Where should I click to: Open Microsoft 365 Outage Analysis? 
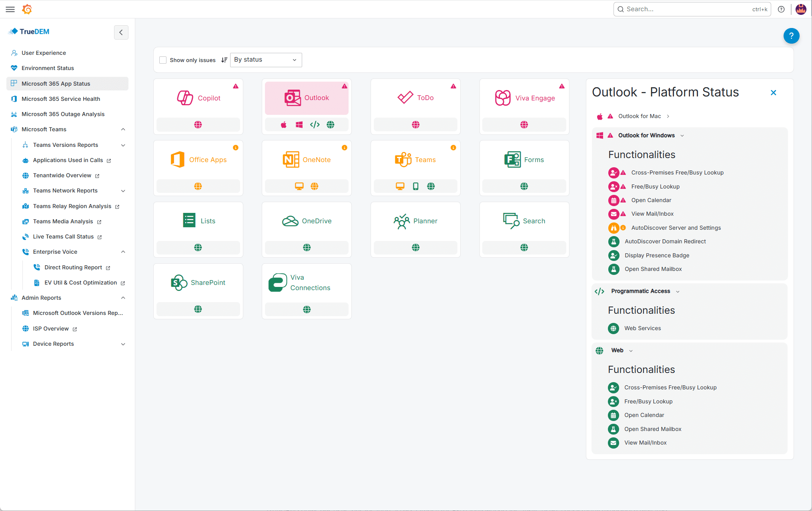pyautogui.click(x=63, y=114)
